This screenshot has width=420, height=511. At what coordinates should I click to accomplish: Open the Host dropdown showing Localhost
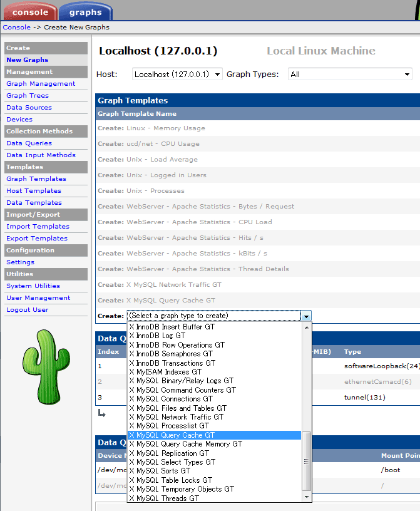tap(178, 75)
